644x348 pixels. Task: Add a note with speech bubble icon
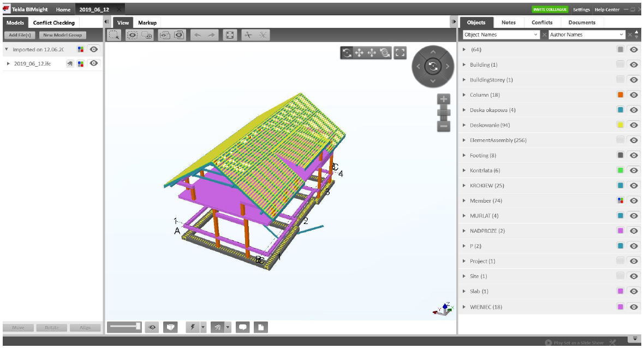[243, 327]
